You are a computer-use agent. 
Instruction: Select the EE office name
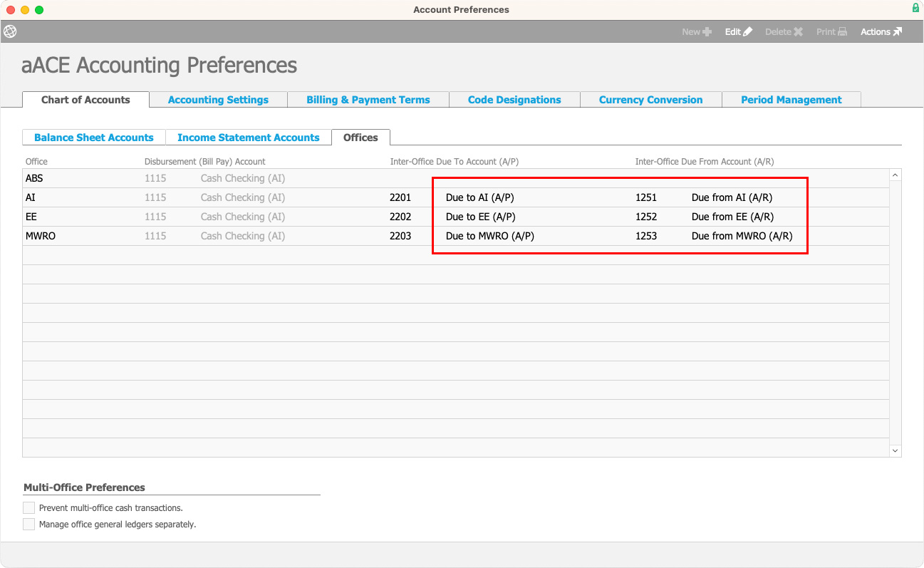pos(31,217)
